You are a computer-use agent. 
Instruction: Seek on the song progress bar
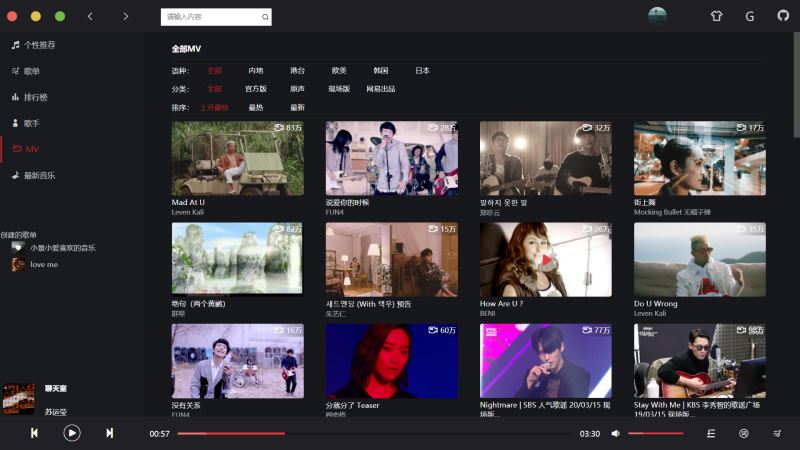(x=374, y=433)
